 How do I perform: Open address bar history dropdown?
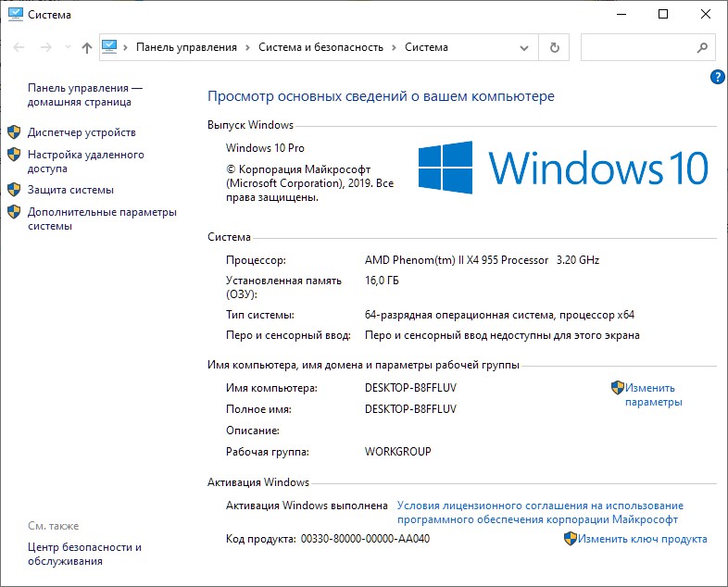[524, 48]
